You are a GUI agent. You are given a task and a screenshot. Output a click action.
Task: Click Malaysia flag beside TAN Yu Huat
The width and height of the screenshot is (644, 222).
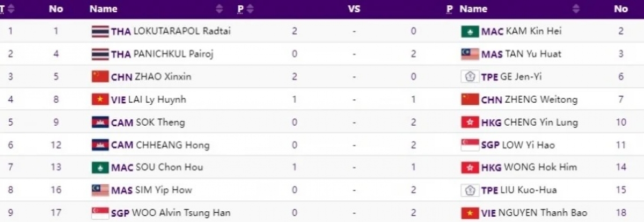(x=470, y=54)
